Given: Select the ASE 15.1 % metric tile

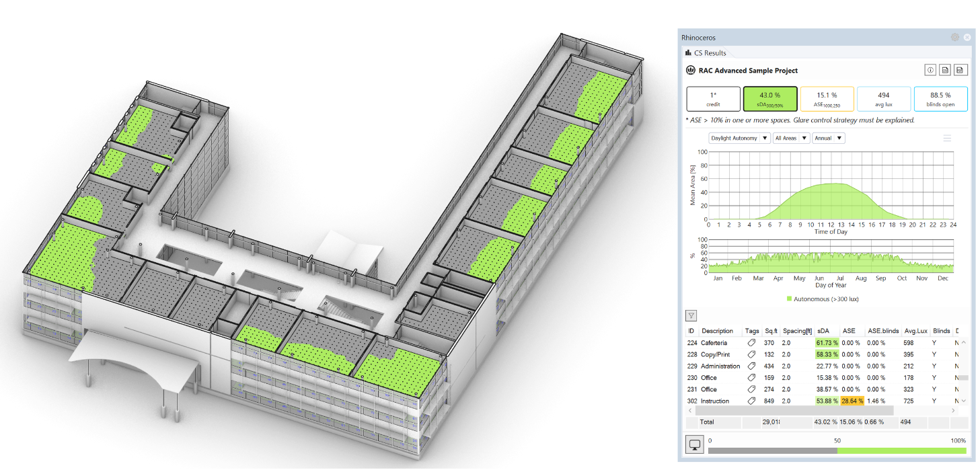Looking at the screenshot, I should 827,99.
